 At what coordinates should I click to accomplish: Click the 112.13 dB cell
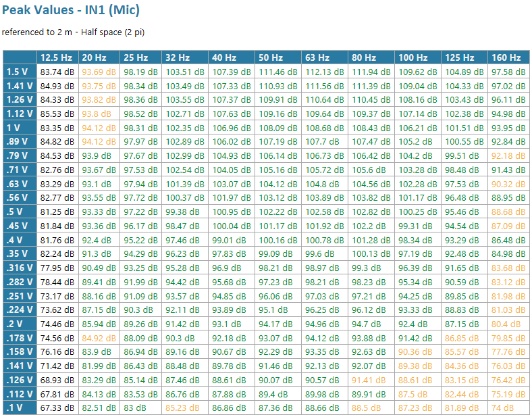(325, 71)
